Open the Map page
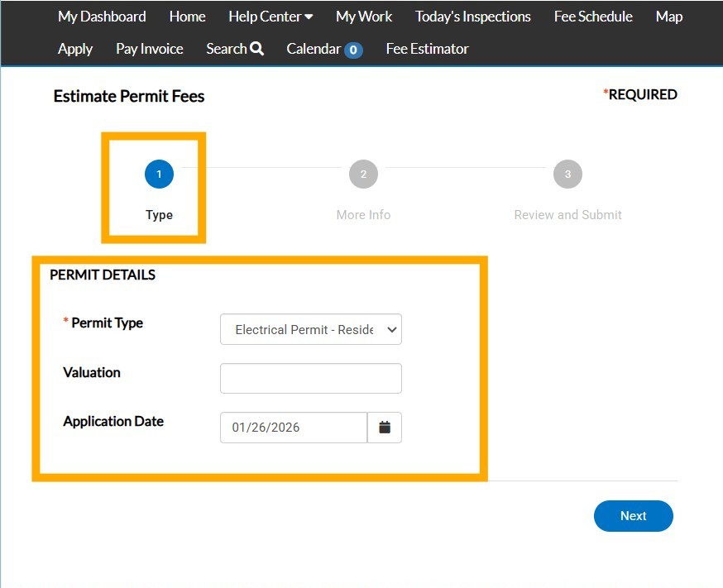The width and height of the screenshot is (723, 588). pyautogui.click(x=668, y=17)
